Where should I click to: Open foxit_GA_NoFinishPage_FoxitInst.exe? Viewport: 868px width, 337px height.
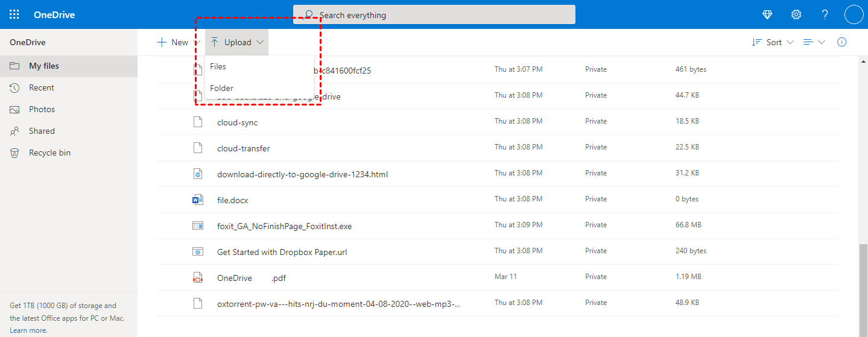(x=284, y=226)
